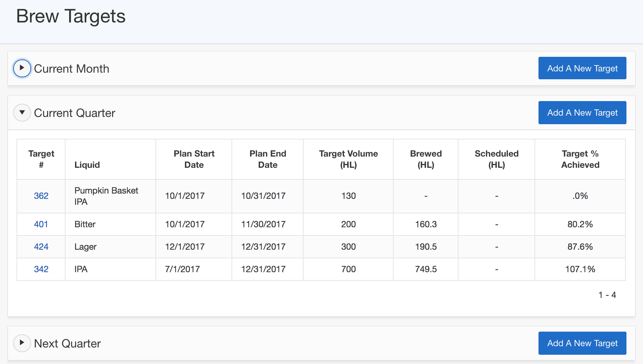Click the Target Volume (HL) column header
Viewport: 643px width, 364px height.
(x=348, y=159)
